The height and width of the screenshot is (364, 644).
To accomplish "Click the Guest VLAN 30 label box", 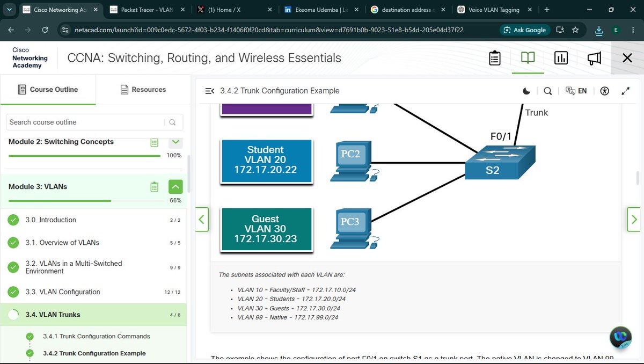I will (x=266, y=229).
